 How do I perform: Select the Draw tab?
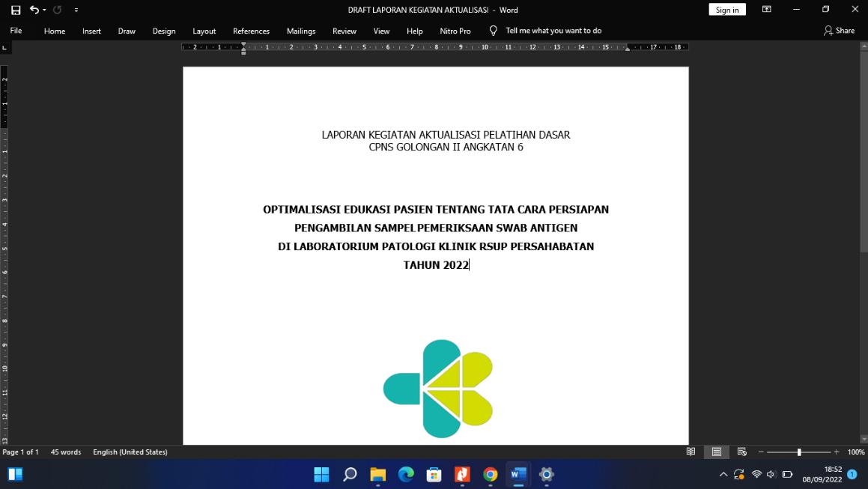click(x=127, y=31)
